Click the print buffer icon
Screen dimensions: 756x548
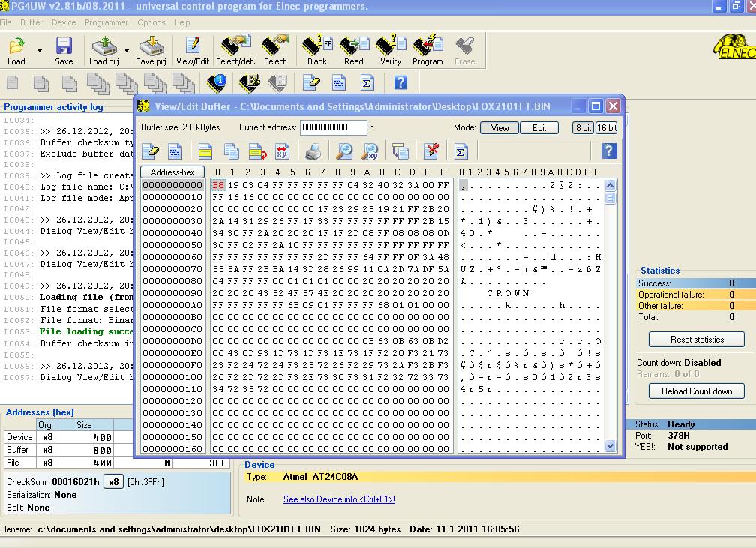[x=313, y=151]
